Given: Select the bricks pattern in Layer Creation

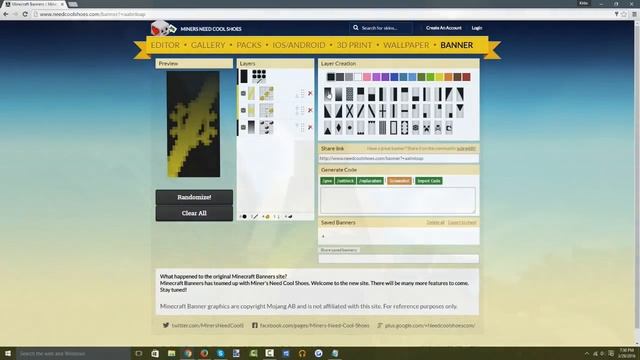Looking at the screenshot, I should coord(350,94).
